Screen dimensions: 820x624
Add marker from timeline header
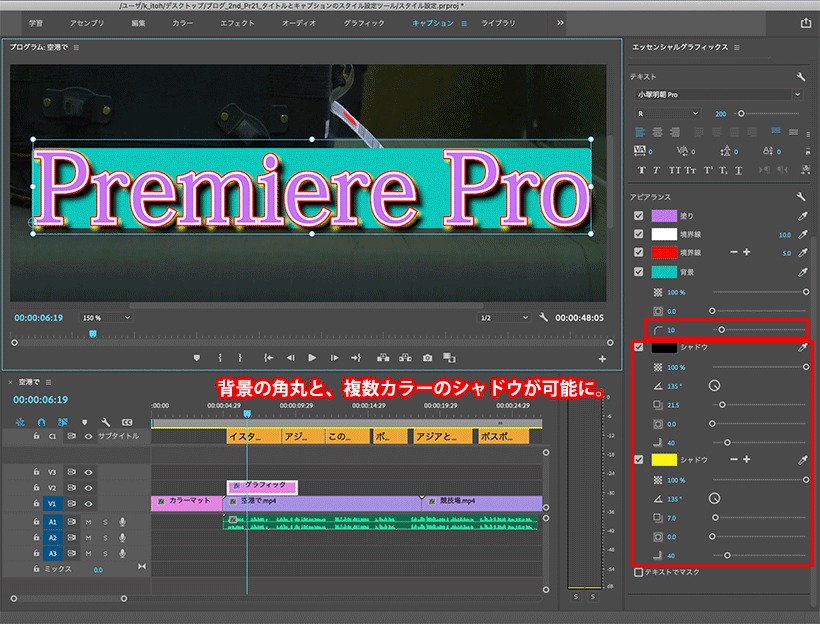84,422
